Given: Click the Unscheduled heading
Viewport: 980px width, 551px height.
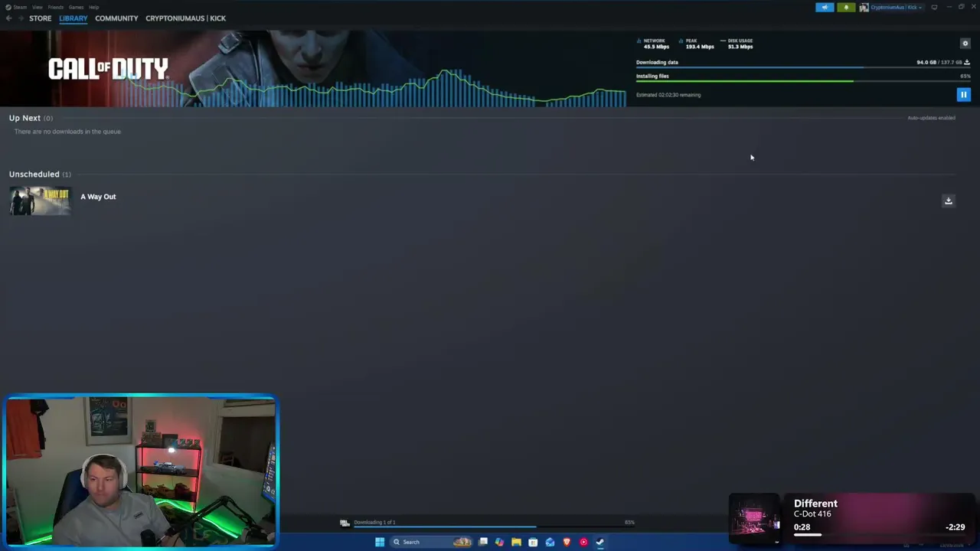Looking at the screenshot, I should click(x=34, y=174).
